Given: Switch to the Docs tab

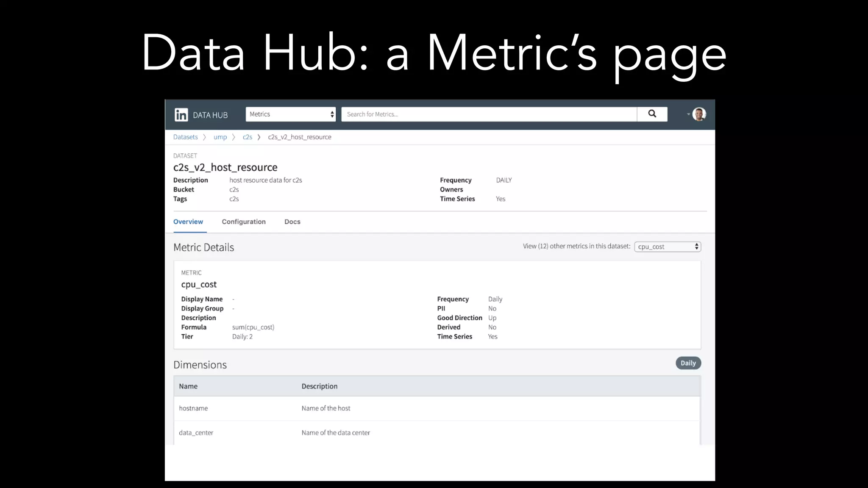Looking at the screenshot, I should tap(292, 222).
